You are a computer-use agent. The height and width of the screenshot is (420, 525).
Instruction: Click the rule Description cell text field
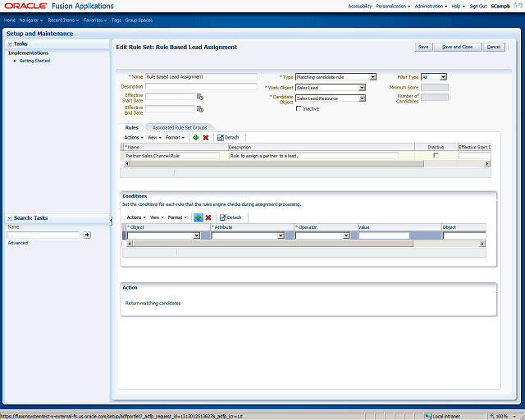[313, 156]
